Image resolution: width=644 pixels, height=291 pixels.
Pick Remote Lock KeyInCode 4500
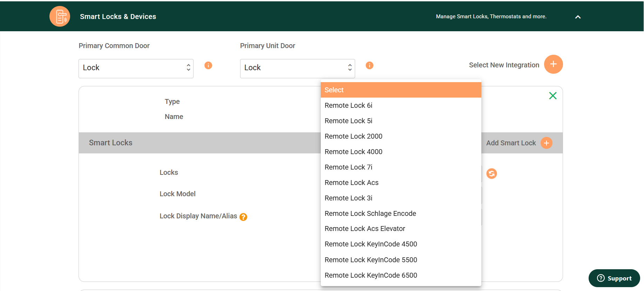[401, 244]
